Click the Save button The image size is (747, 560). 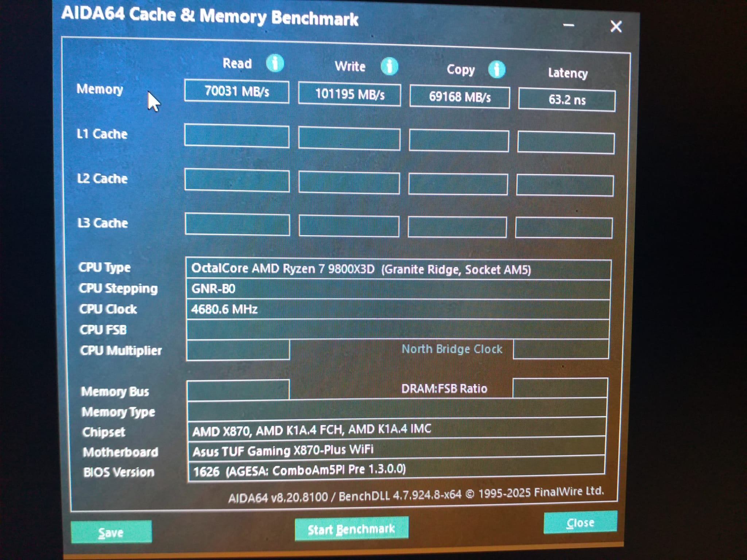[x=111, y=532]
